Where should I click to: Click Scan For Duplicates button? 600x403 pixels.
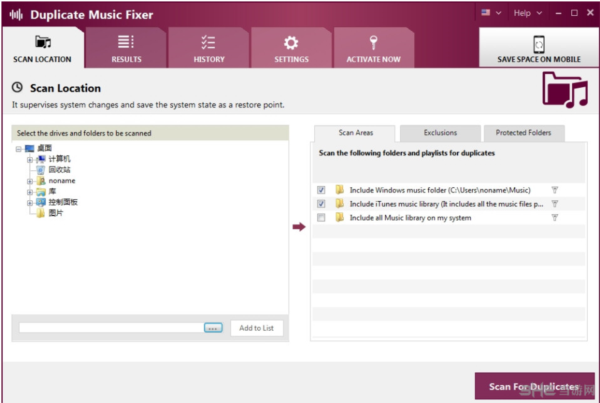click(x=534, y=386)
